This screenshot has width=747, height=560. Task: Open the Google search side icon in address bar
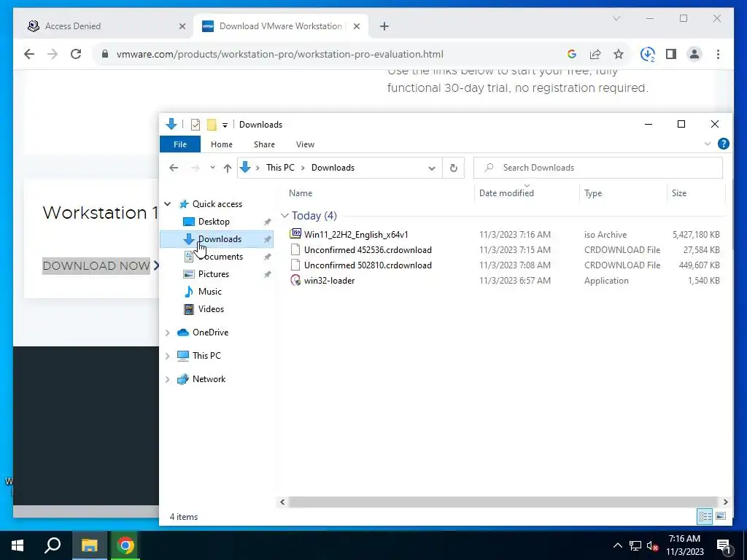(x=572, y=54)
